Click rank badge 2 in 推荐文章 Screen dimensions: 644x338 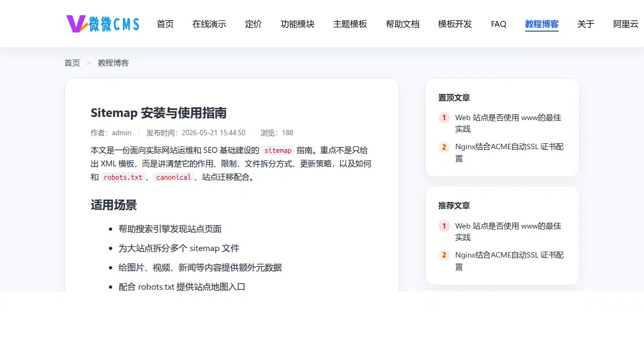pyautogui.click(x=444, y=255)
